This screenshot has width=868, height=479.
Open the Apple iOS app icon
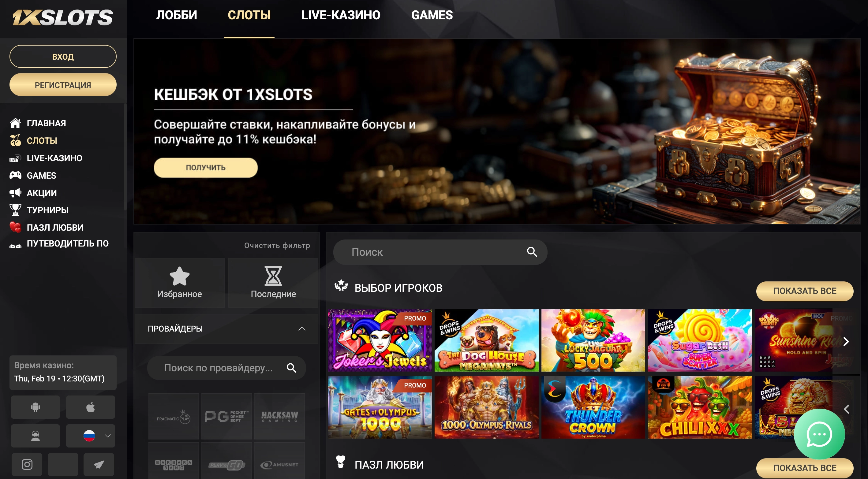pos(90,407)
